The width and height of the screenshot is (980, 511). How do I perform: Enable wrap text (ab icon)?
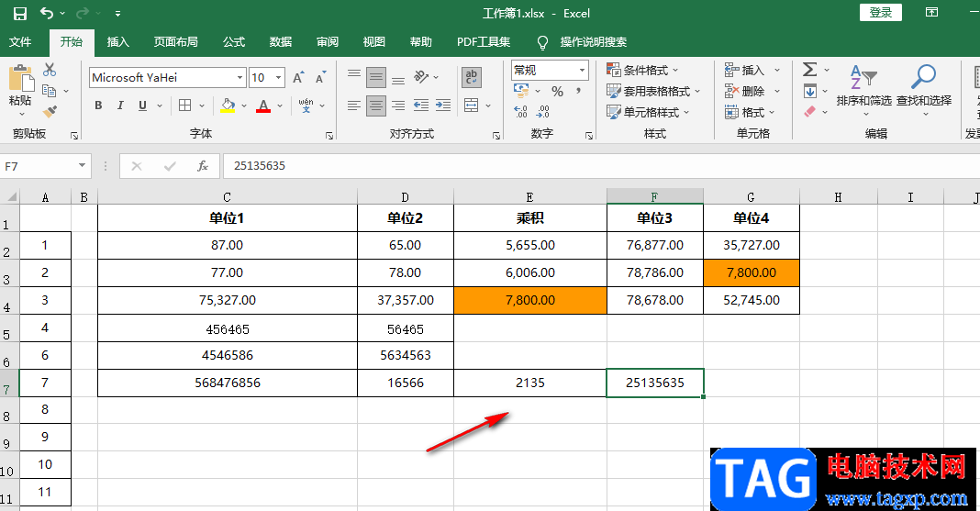pos(472,77)
